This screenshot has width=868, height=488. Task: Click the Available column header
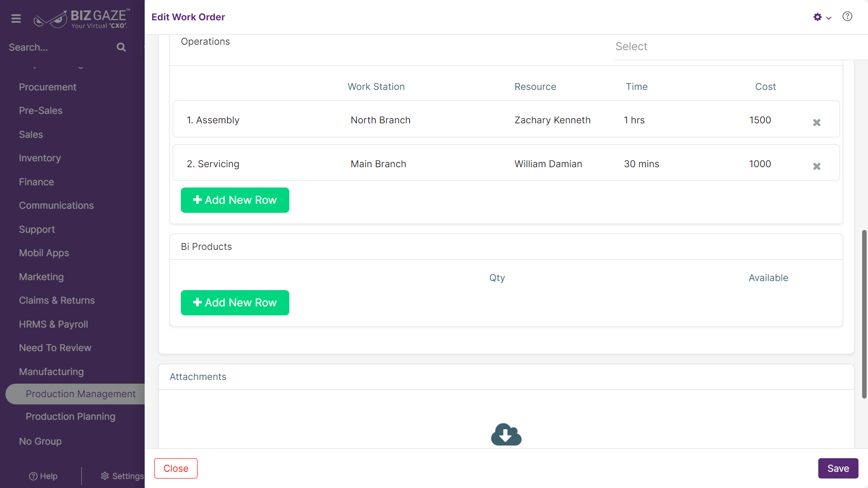tap(768, 278)
